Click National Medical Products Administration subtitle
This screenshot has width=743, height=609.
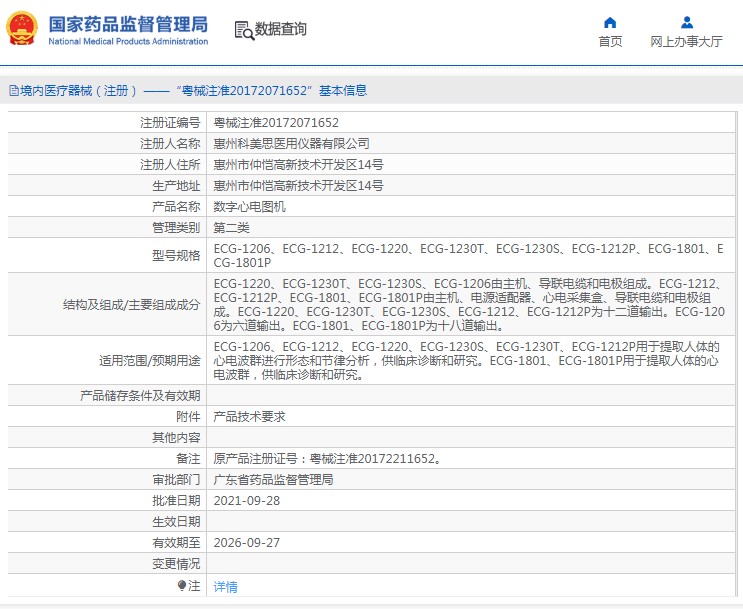point(128,42)
